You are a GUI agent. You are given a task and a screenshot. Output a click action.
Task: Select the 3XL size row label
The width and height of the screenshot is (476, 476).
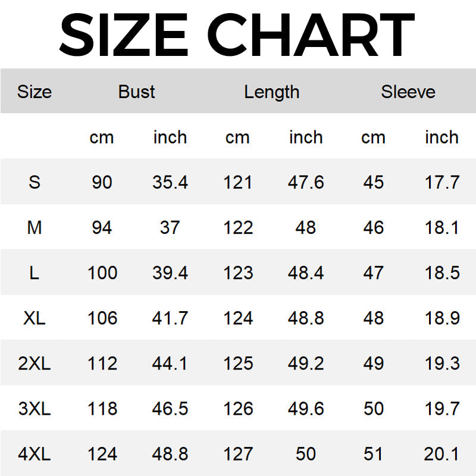(35, 409)
